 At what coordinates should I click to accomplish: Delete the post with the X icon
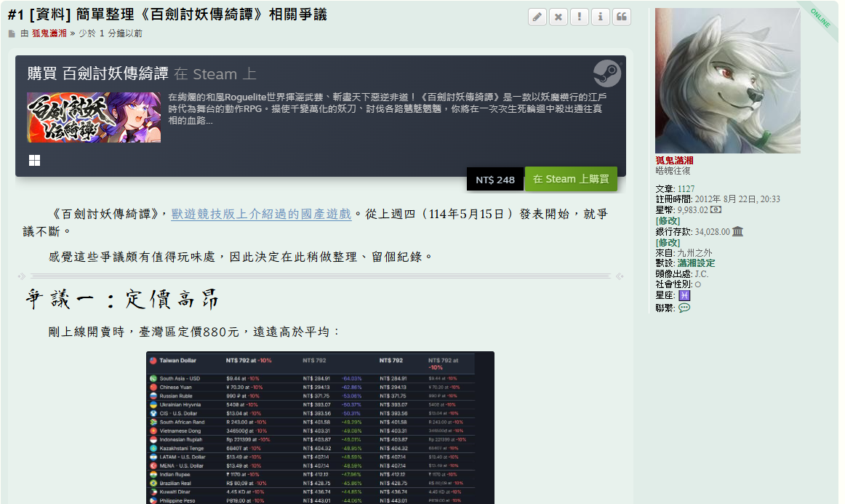click(x=558, y=17)
